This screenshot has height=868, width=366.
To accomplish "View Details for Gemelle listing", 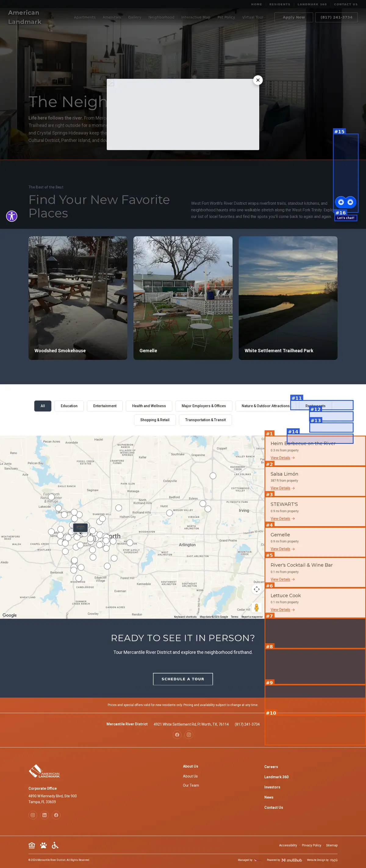I will pos(282,549).
